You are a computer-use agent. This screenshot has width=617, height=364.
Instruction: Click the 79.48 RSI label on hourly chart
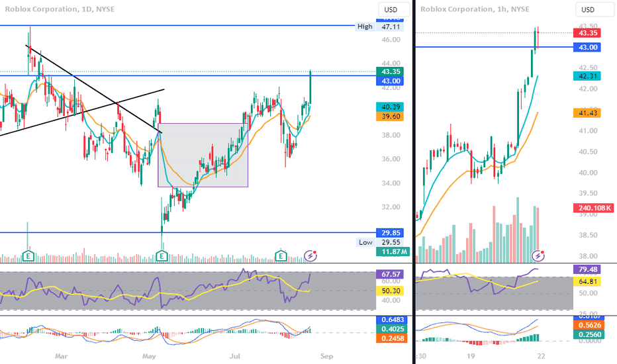pos(587,269)
